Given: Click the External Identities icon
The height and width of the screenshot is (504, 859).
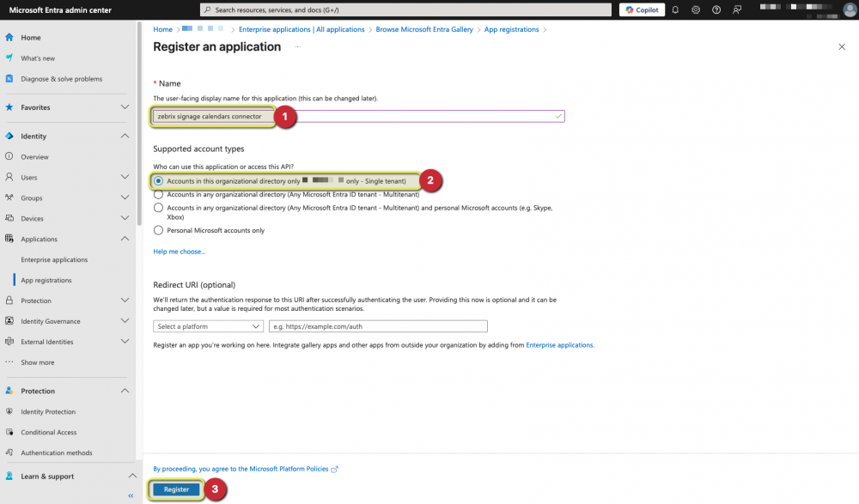Looking at the screenshot, I should point(9,342).
